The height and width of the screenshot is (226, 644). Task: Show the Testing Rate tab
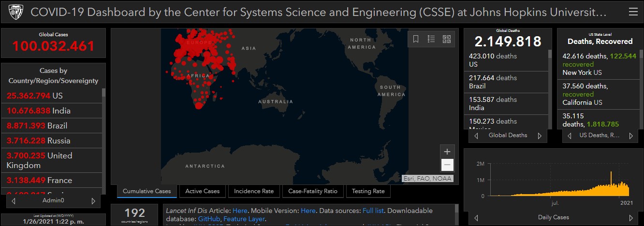368,191
